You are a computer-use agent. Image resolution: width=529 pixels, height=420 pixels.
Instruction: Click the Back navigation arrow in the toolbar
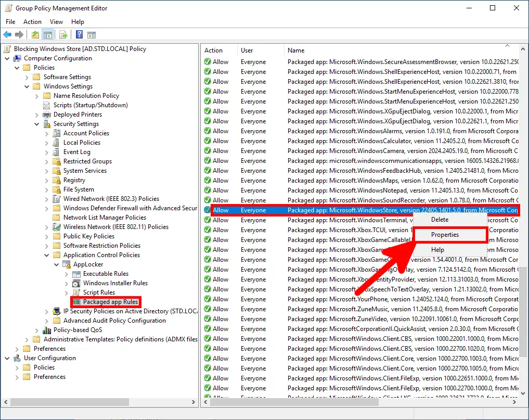click(x=7, y=34)
